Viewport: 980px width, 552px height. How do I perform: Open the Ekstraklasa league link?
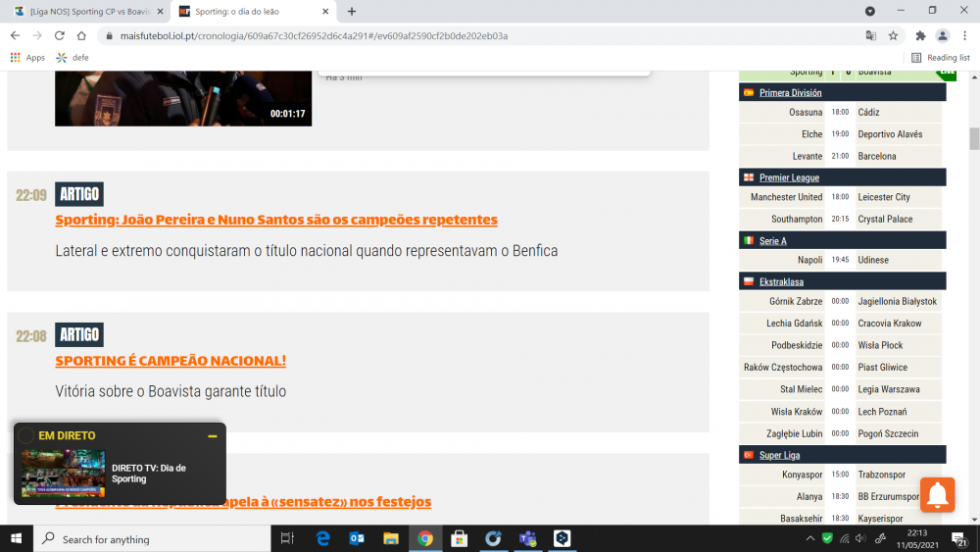click(x=781, y=282)
